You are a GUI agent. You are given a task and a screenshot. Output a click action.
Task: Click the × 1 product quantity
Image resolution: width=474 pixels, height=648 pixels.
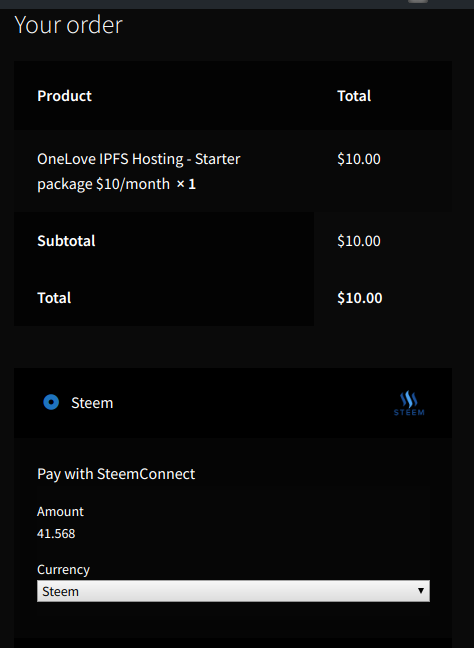tap(186, 184)
